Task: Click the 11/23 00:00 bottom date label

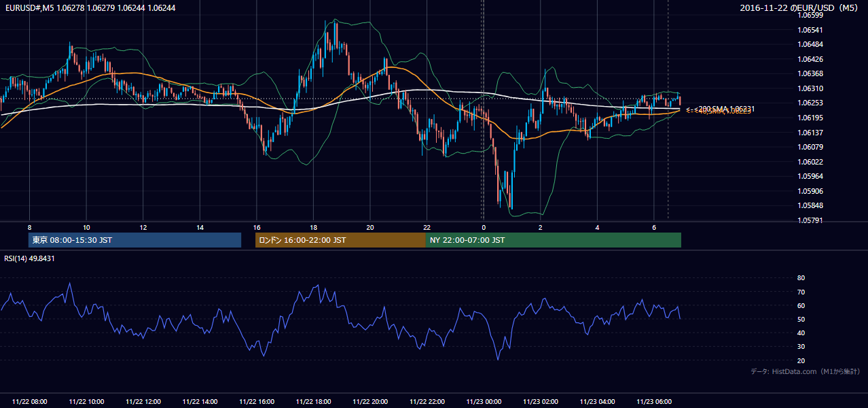Action: [484, 402]
